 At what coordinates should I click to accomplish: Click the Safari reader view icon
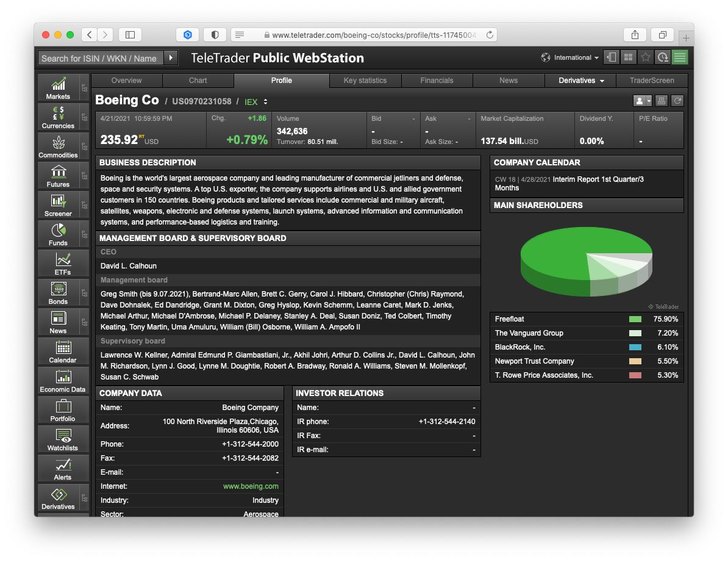[240, 35]
